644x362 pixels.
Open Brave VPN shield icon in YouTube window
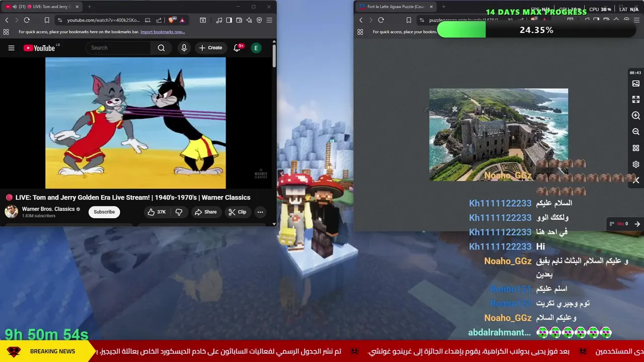[259, 20]
